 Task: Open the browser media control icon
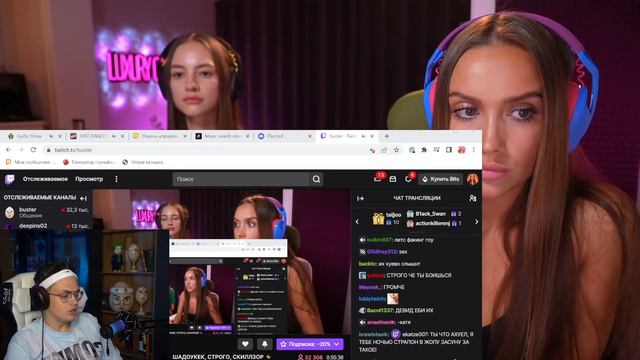[436, 150]
